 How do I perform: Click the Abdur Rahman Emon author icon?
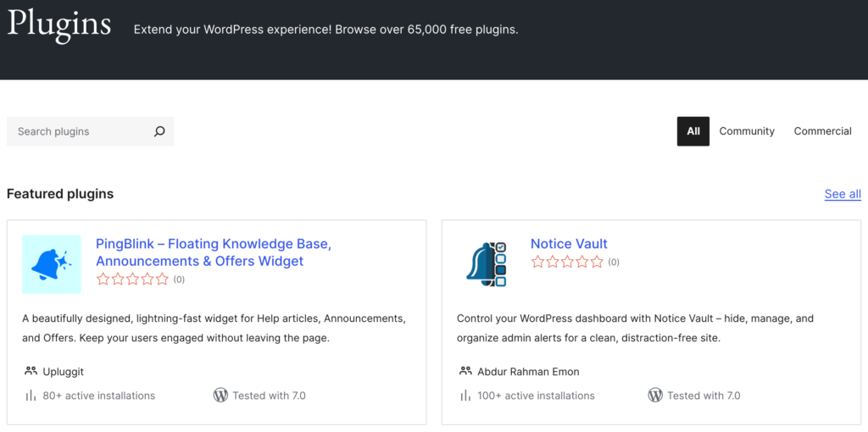point(465,371)
